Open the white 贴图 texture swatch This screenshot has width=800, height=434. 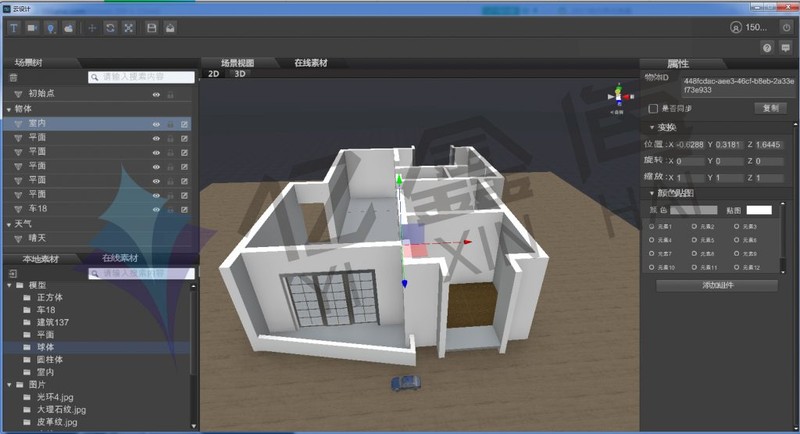tap(759, 210)
